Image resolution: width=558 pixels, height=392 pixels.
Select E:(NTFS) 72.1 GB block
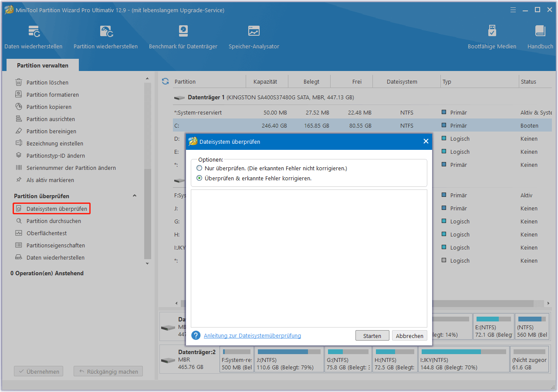[x=494, y=326]
